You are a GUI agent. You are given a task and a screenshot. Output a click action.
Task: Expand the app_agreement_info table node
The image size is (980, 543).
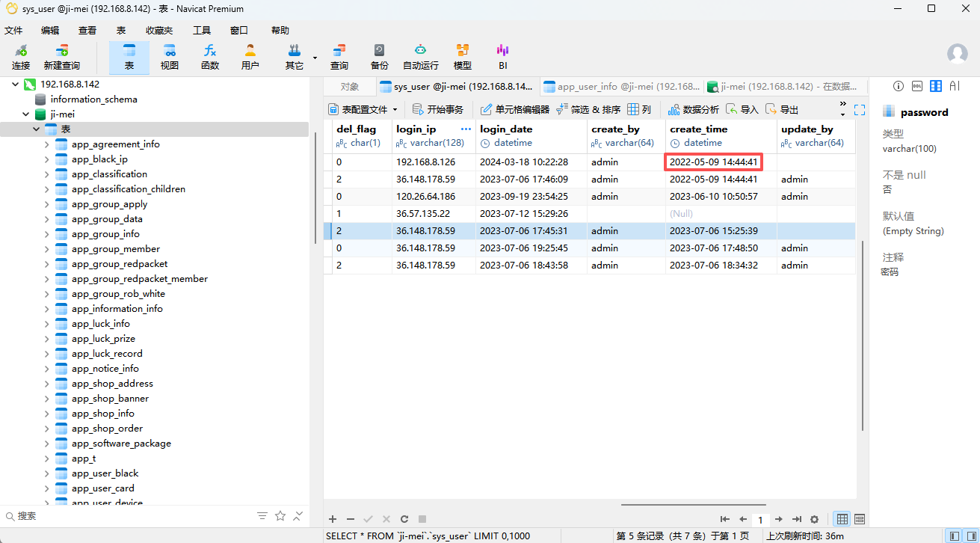[47, 144]
